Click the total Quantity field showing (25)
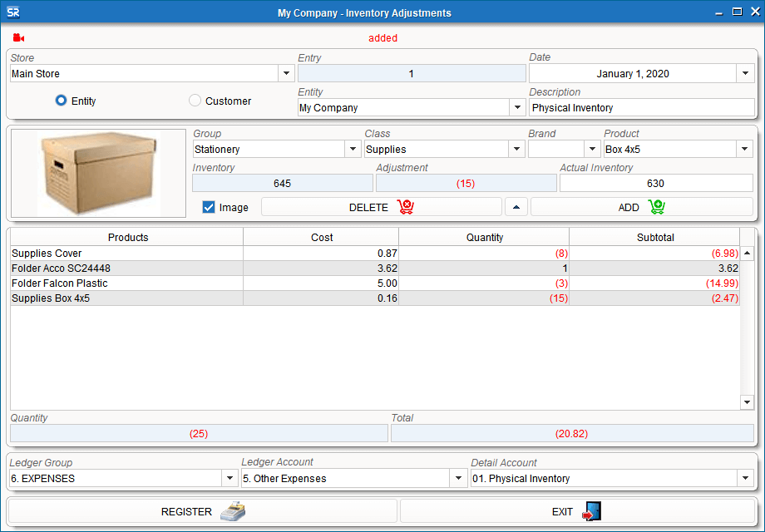Viewport: 765px width, 532px height. (199, 434)
